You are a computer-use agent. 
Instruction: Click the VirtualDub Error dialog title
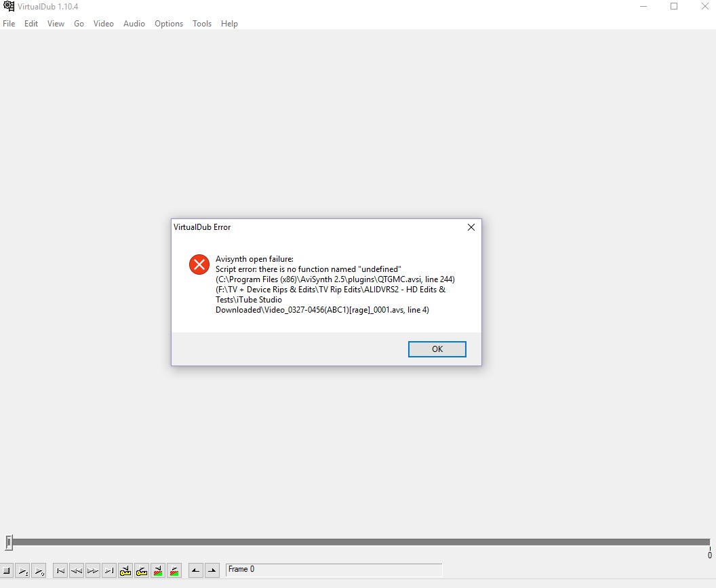point(202,227)
